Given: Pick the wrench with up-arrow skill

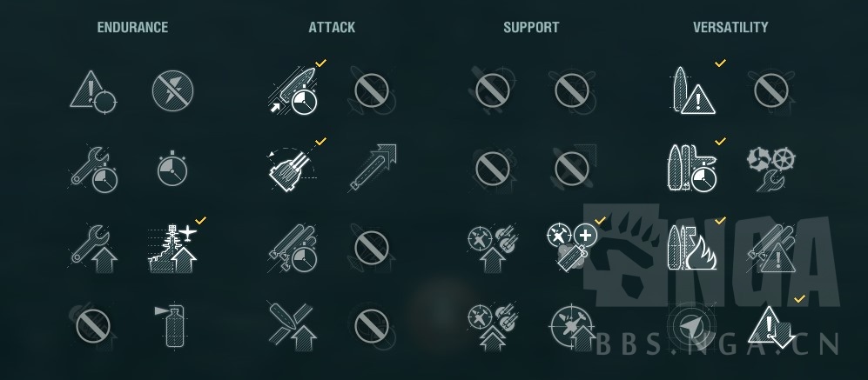Looking at the screenshot, I should pyautogui.click(x=93, y=248).
